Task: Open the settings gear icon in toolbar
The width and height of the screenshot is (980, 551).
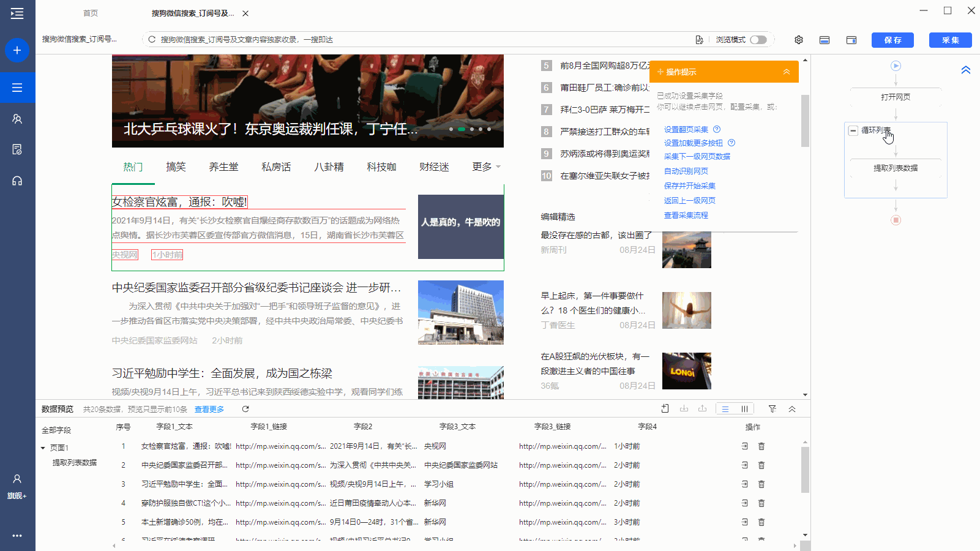Action: [799, 40]
